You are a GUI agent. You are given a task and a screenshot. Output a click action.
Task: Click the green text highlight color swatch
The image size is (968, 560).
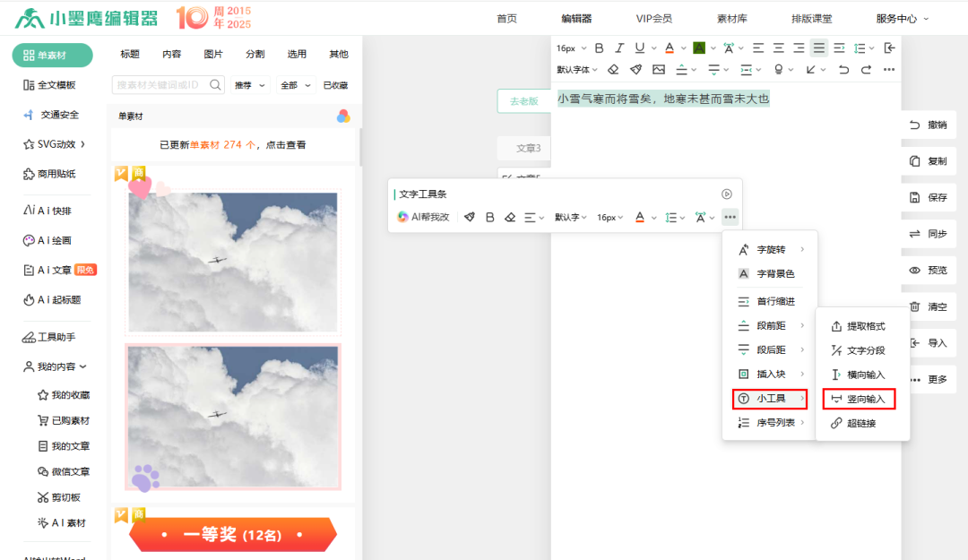[699, 48]
